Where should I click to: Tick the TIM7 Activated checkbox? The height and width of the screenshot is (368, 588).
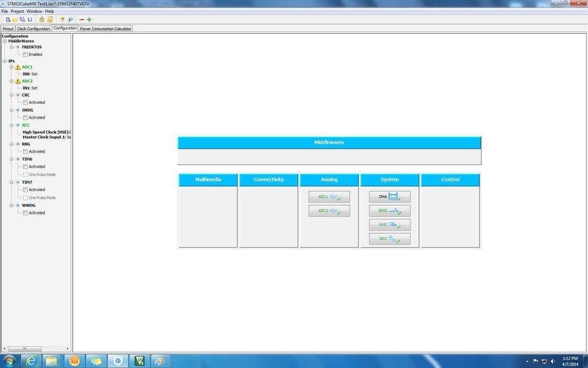[25, 190]
